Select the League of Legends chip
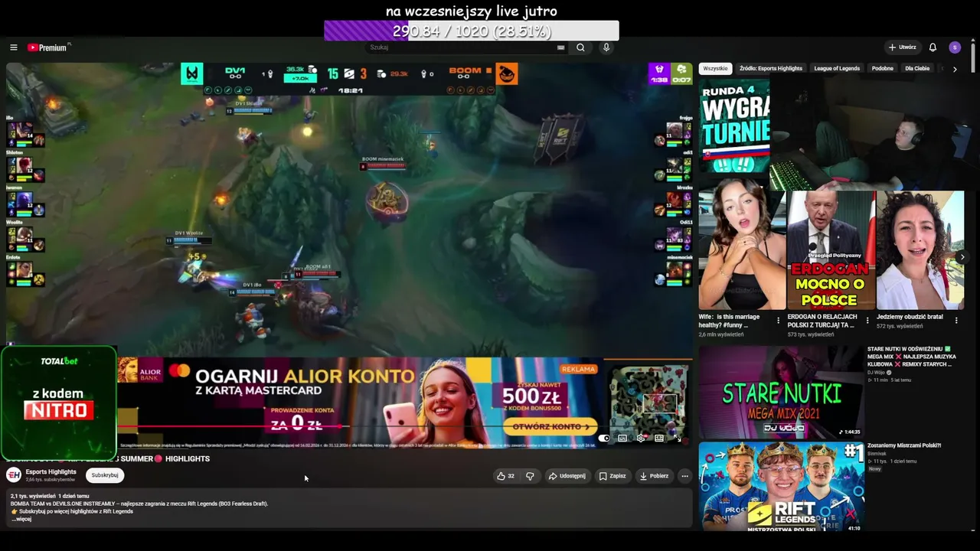The width and height of the screenshot is (980, 551). click(837, 68)
